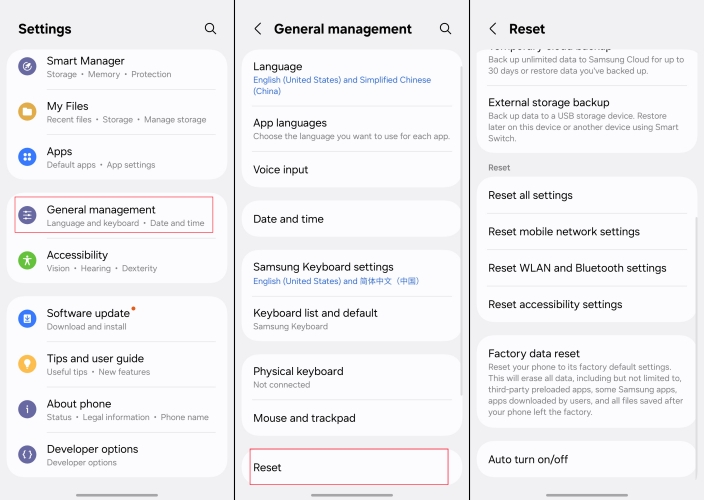Tap the Apps grid icon

tap(28, 157)
